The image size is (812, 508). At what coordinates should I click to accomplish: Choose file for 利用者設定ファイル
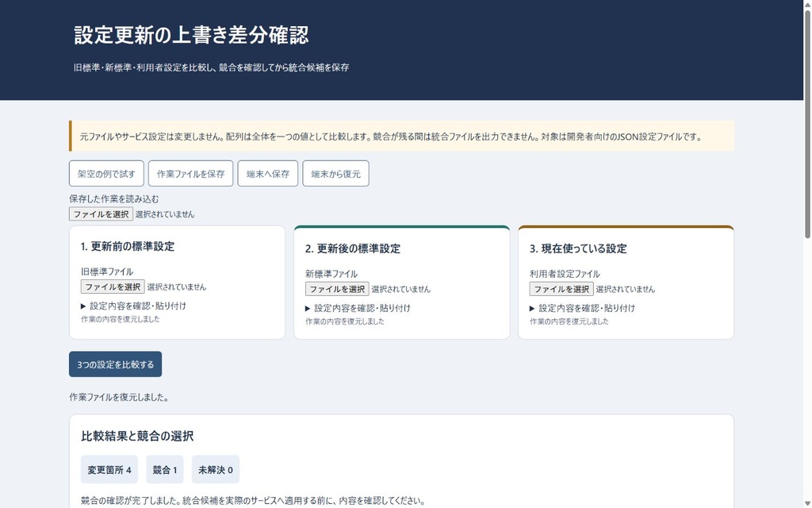561,289
